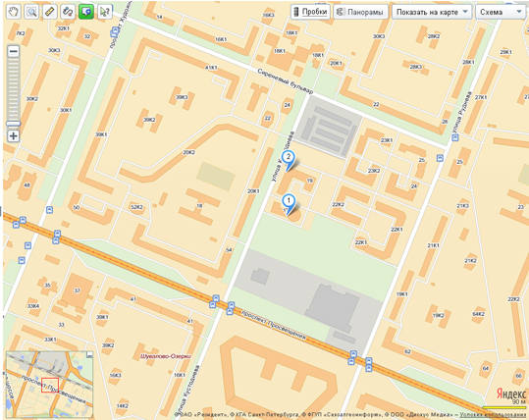Click building label 28К3
529x420 pixels.
click(x=416, y=67)
